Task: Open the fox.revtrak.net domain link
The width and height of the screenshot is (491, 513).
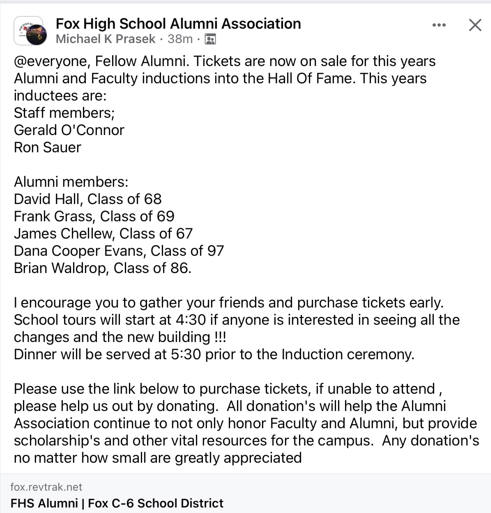Action: pos(46,487)
